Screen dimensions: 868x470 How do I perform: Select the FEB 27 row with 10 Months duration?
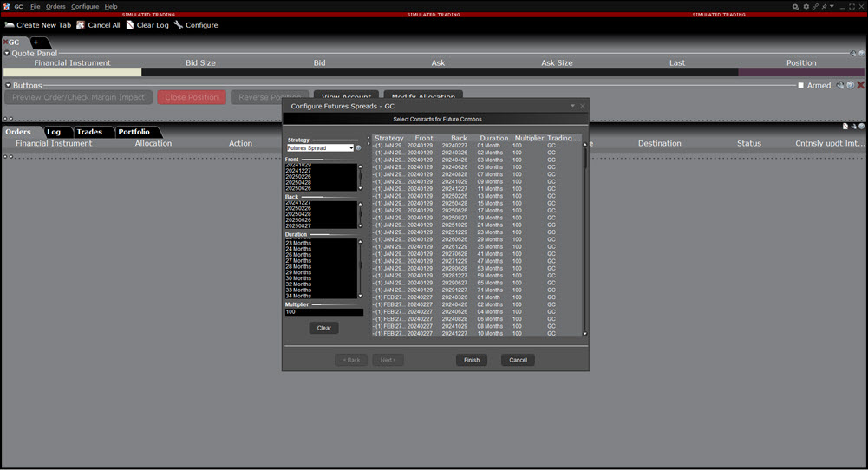click(477, 333)
